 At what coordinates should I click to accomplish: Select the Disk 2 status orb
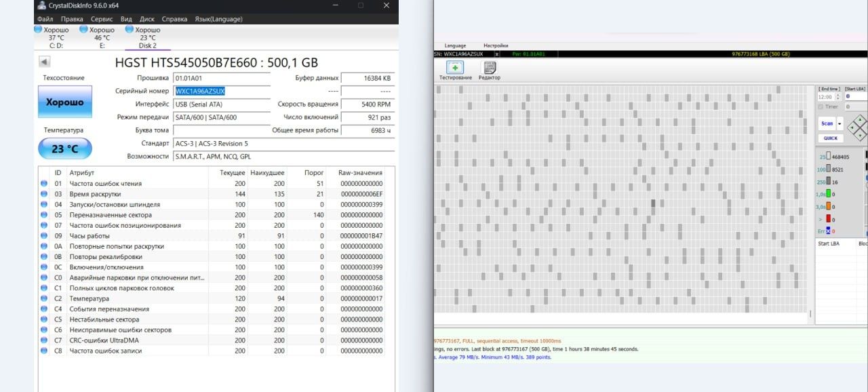point(130,30)
